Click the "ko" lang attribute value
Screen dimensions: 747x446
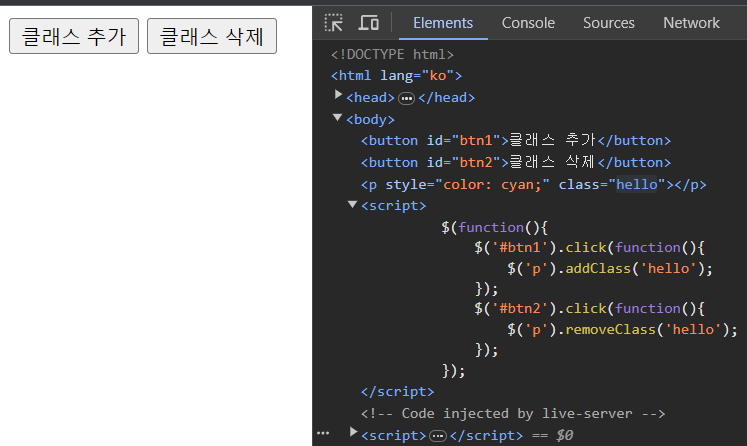pos(438,76)
